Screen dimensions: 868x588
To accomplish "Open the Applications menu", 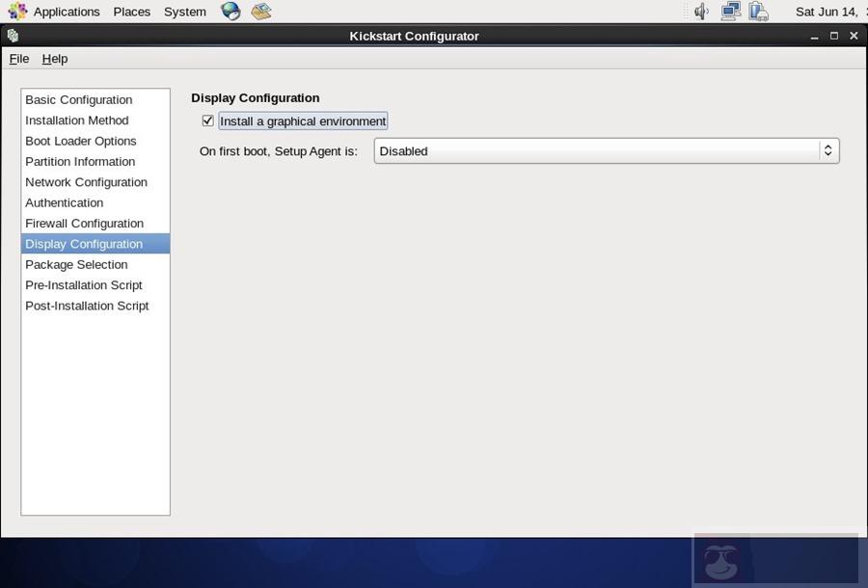I will click(x=66, y=11).
